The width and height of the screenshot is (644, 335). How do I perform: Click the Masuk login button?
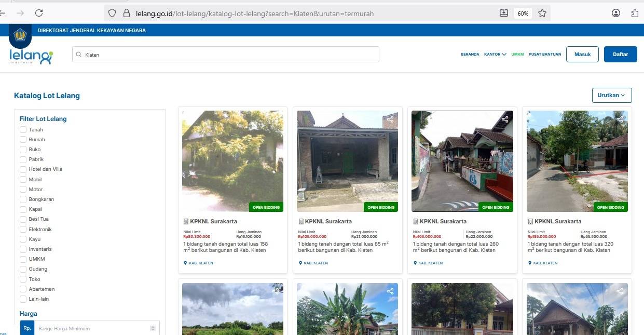[582, 55]
